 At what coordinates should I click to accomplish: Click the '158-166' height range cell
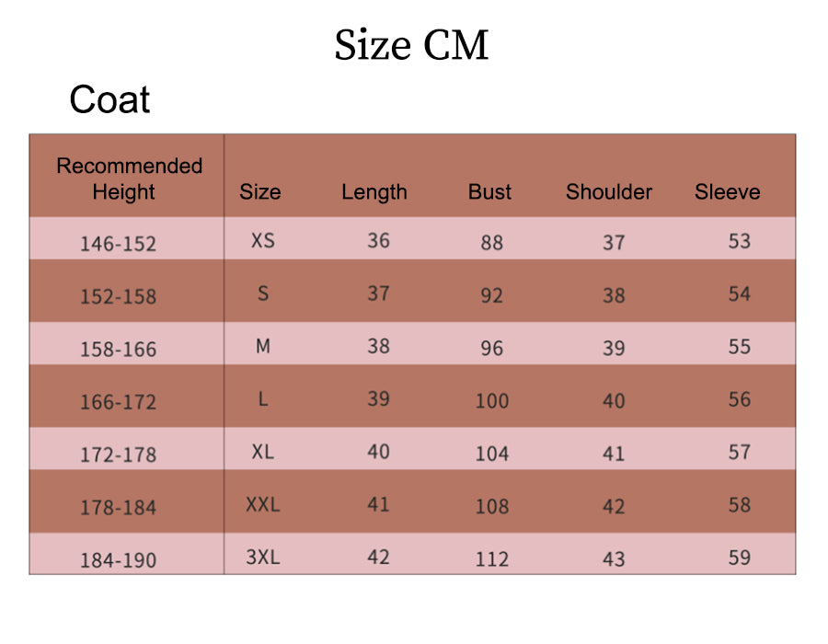[x=118, y=350]
